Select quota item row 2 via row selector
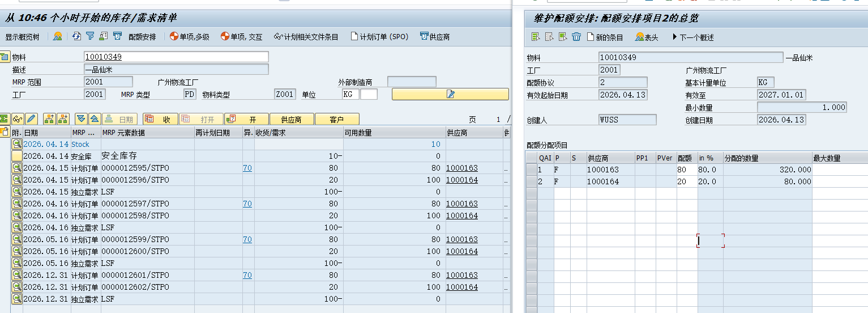 click(x=531, y=181)
